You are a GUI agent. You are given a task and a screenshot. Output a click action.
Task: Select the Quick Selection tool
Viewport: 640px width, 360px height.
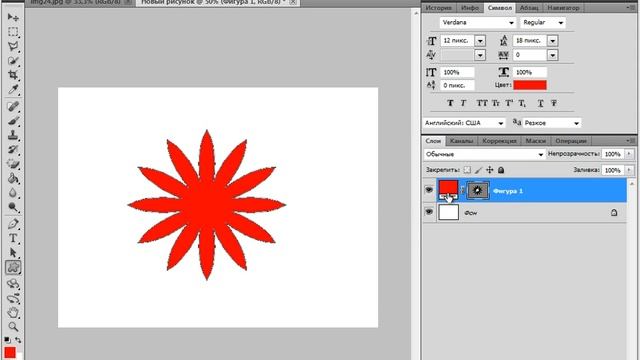click(x=13, y=60)
